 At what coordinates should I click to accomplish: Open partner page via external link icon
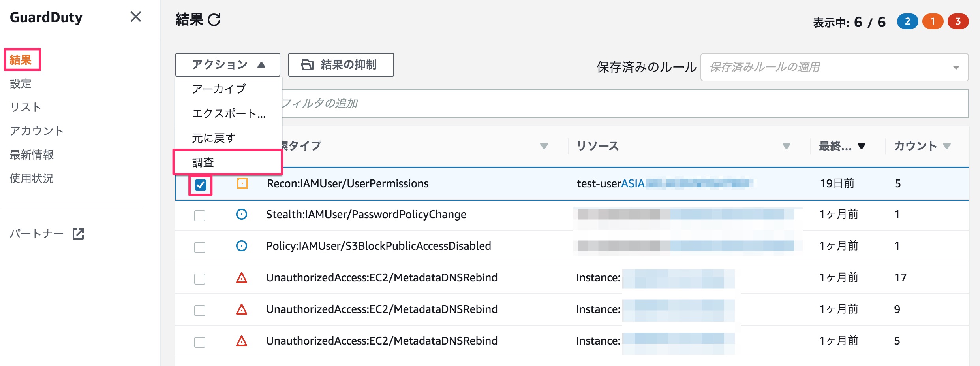78,234
